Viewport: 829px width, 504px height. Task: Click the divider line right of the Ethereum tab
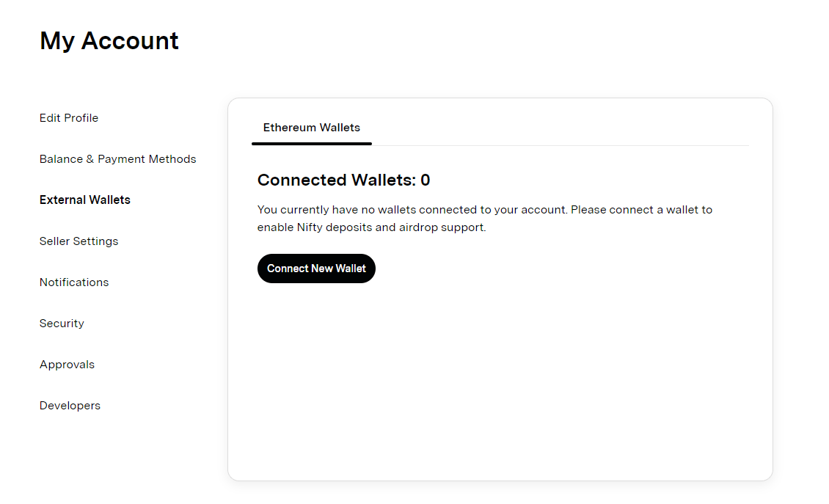click(x=558, y=145)
